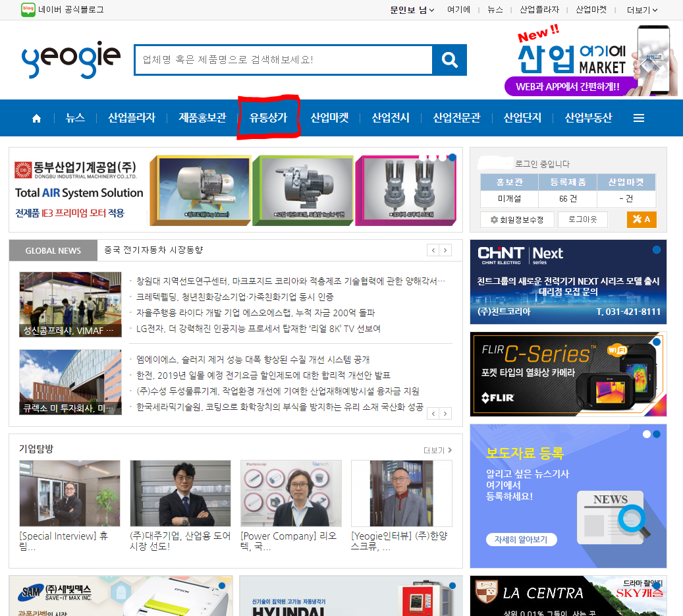Click the twin blower product image with pink frame
Image resolution: width=683 pixels, height=616 pixels.
click(x=406, y=190)
